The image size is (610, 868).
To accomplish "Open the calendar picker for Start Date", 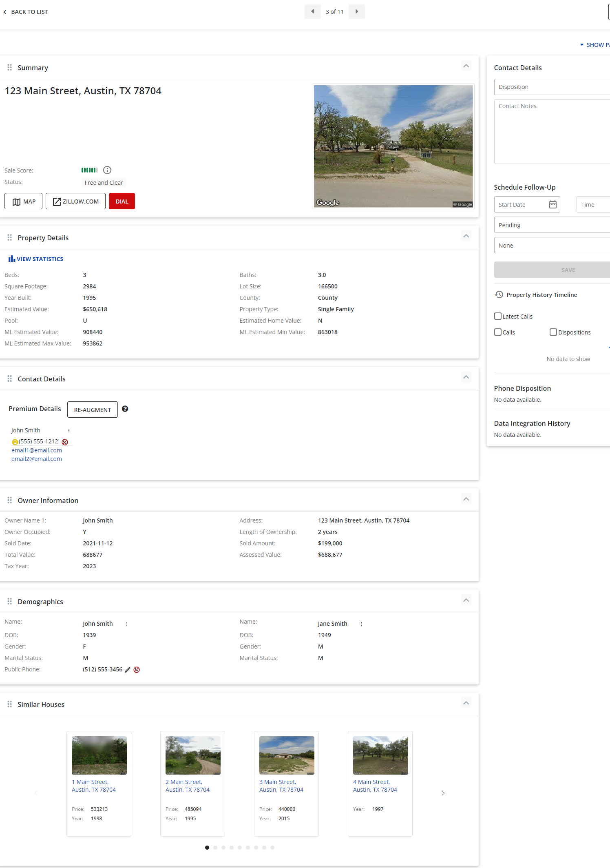I will click(553, 204).
